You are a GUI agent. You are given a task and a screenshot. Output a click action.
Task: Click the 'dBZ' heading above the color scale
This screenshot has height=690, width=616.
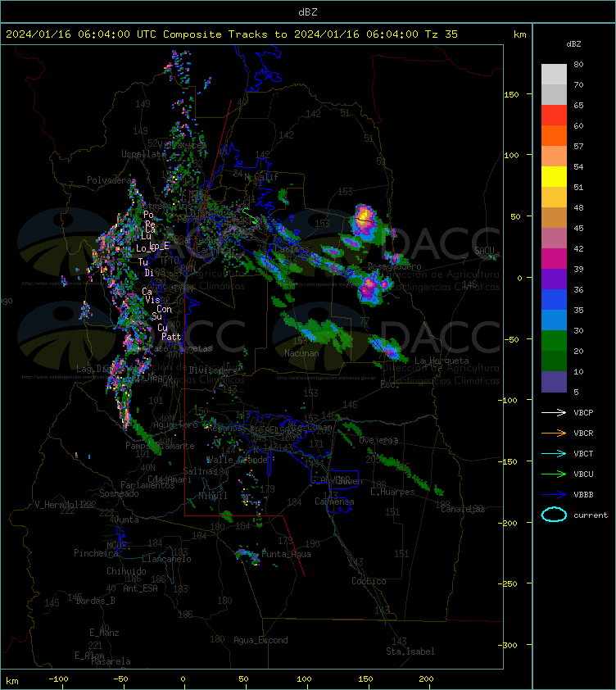573,44
